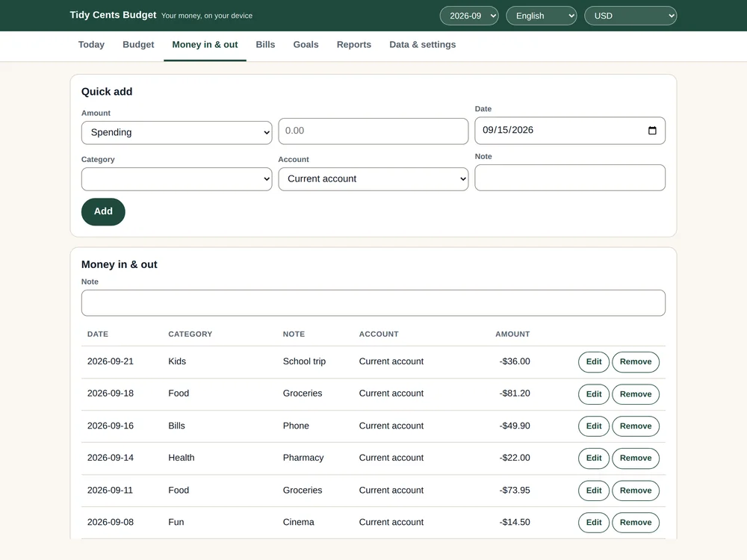The width and height of the screenshot is (747, 560).
Task: Expand the Spending type dropdown
Action: [x=177, y=132]
